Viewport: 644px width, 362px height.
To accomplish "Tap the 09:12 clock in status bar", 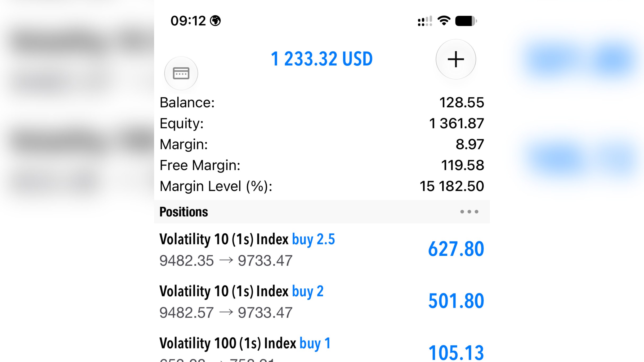I will [188, 21].
